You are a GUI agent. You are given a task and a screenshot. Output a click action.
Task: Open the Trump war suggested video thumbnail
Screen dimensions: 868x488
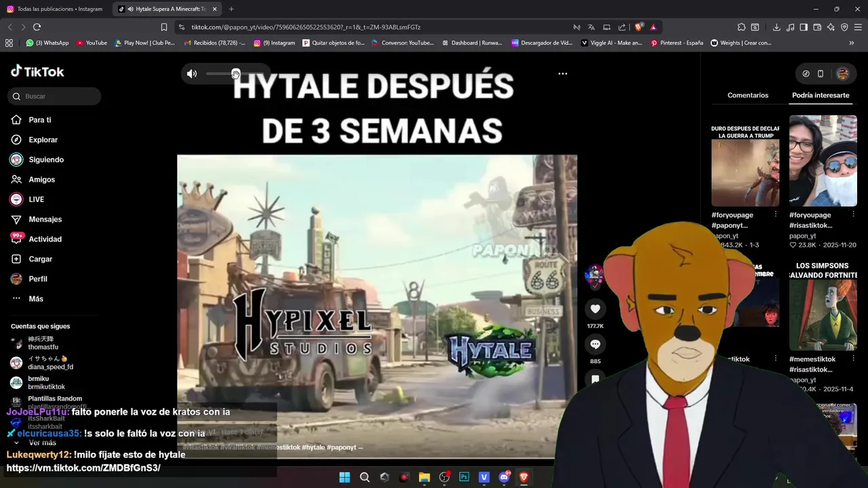click(x=745, y=161)
